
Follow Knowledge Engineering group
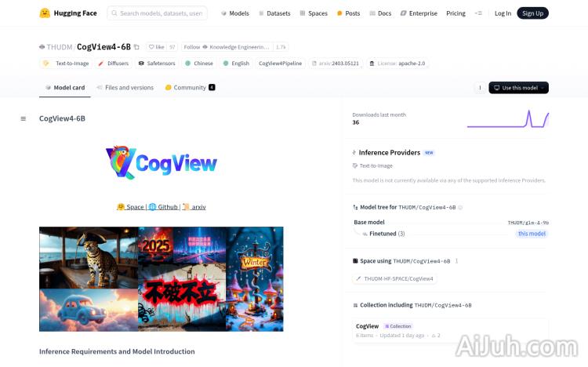226,47
